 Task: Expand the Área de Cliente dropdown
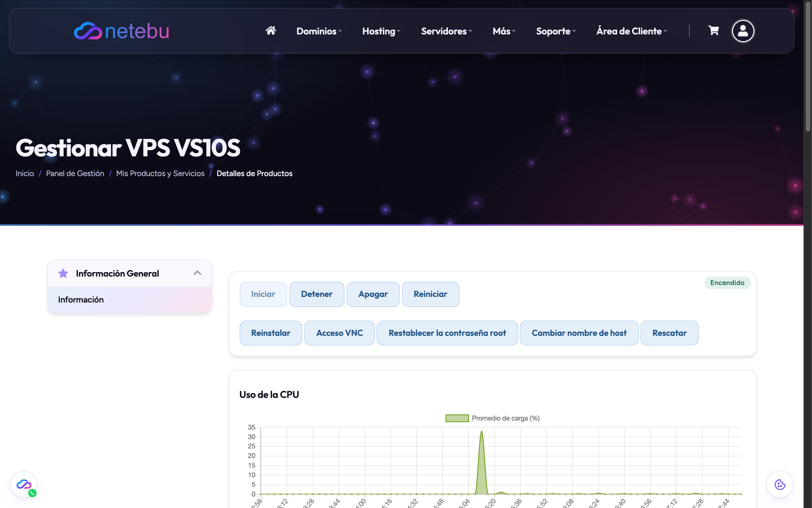click(x=632, y=31)
